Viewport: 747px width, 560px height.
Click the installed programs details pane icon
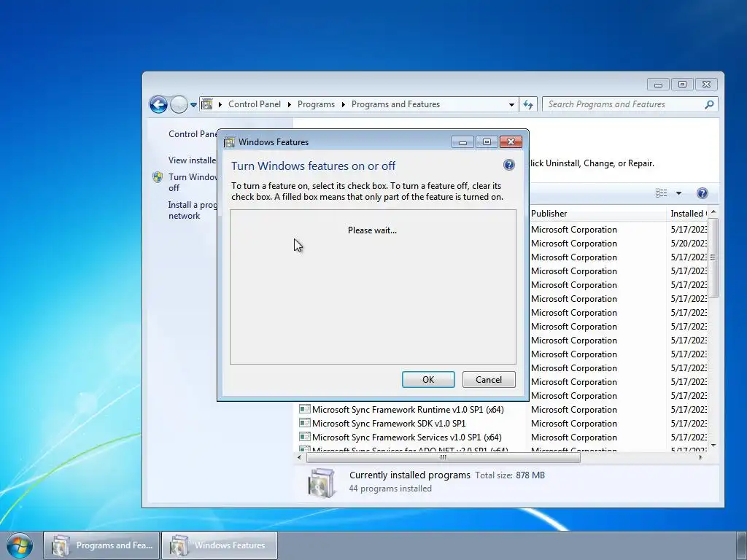(321, 483)
